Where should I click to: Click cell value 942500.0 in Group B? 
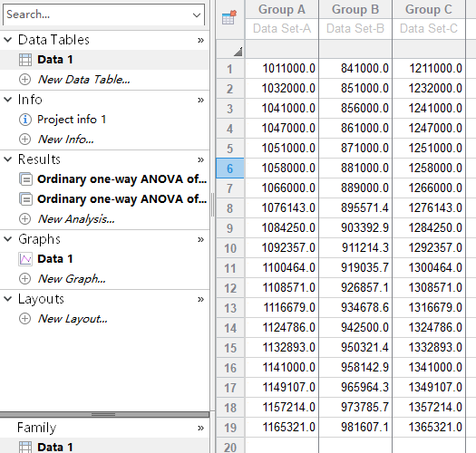pos(355,327)
